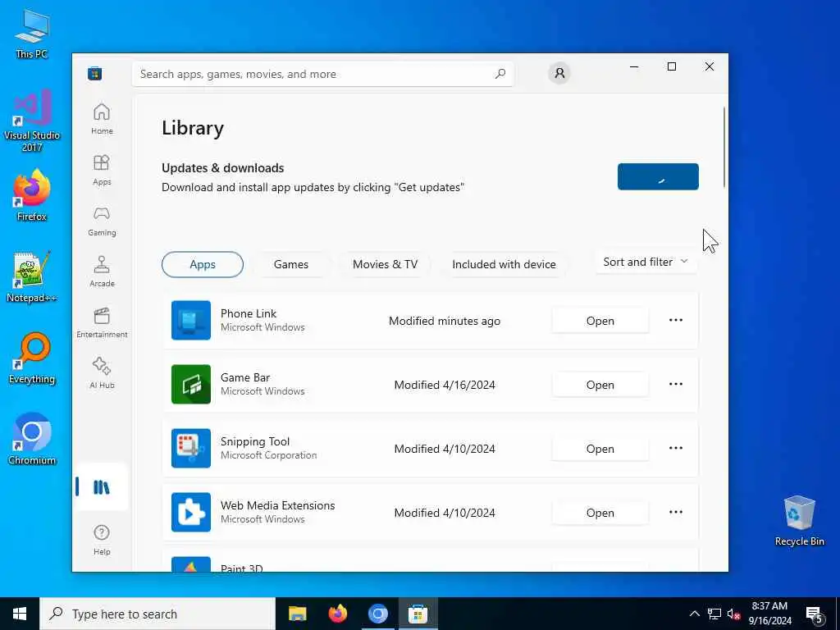Click the Phone Link app icon
This screenshot has height=630, width=840.
(x=190, y=321)
